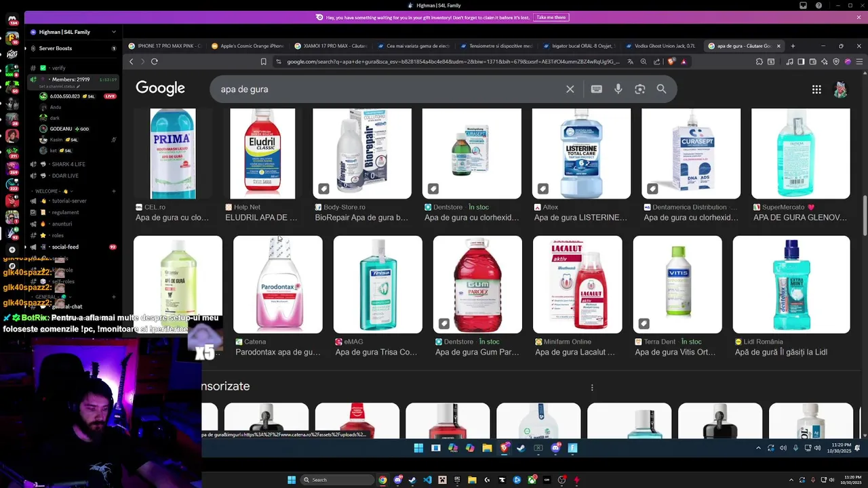
Task: Add a Discord server with plus icon
Action: [12, 249]
